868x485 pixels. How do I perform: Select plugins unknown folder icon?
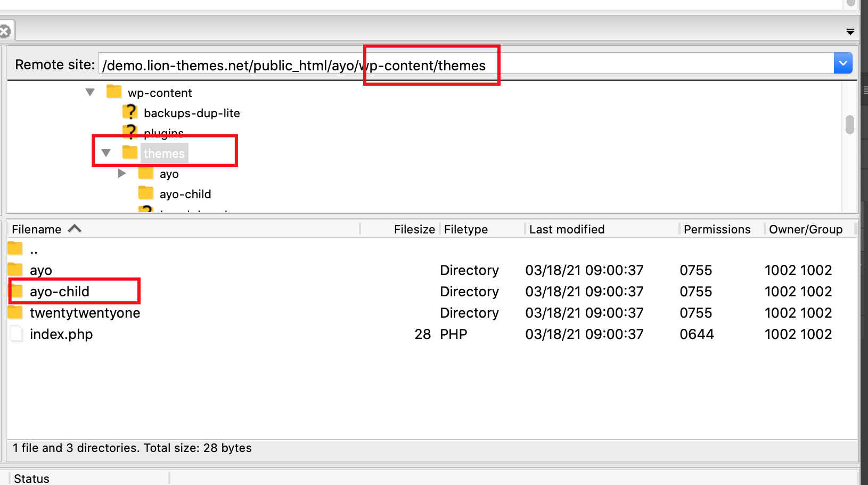click(x=130, y=131)
